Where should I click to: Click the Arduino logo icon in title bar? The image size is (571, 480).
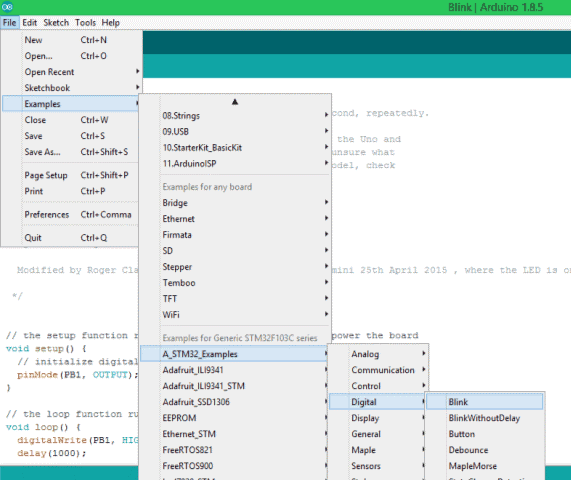pyautogui.click(x=7, y=7)
